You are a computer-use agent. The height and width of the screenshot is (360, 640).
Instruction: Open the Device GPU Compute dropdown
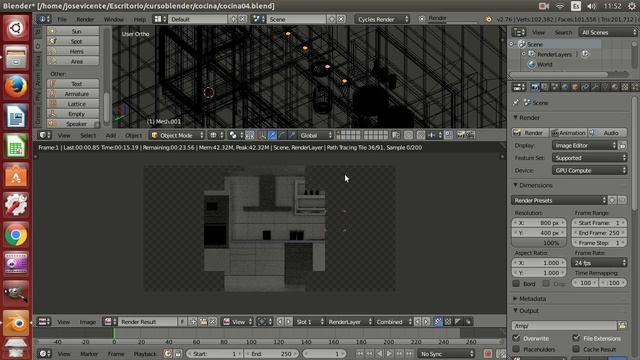pyautogui.click(x=589, y=170)
